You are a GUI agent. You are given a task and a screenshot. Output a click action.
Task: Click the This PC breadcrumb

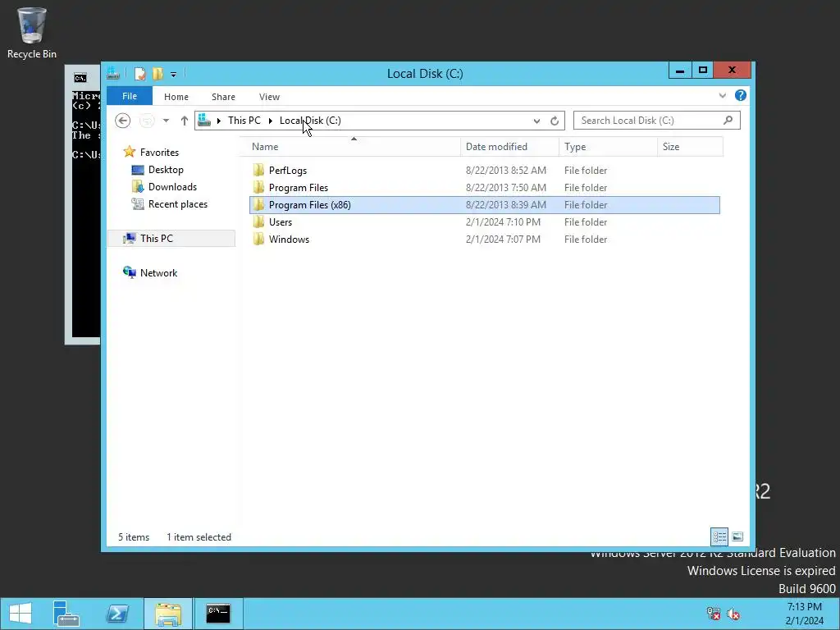tap(244, 121)
